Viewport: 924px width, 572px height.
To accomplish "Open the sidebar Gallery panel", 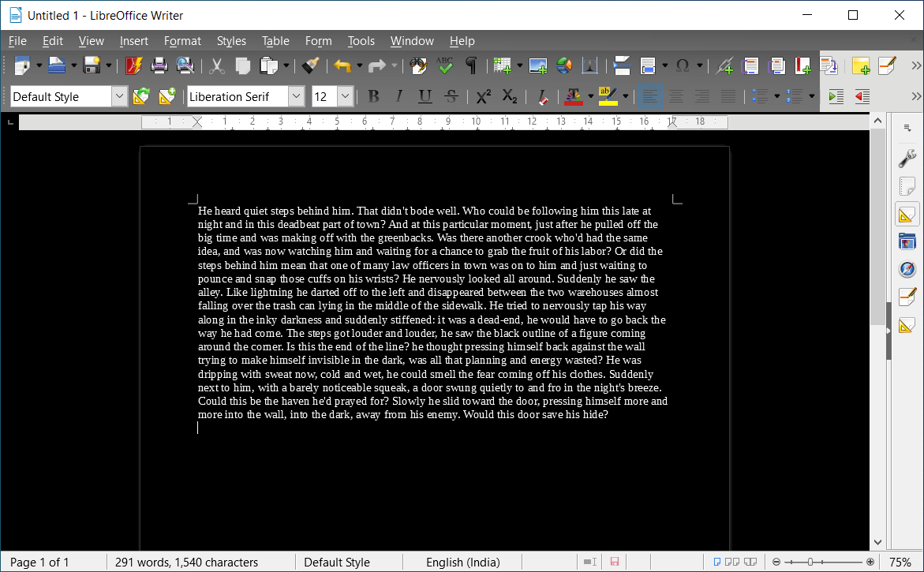I will pyautogui.click(x=907, y=241).
